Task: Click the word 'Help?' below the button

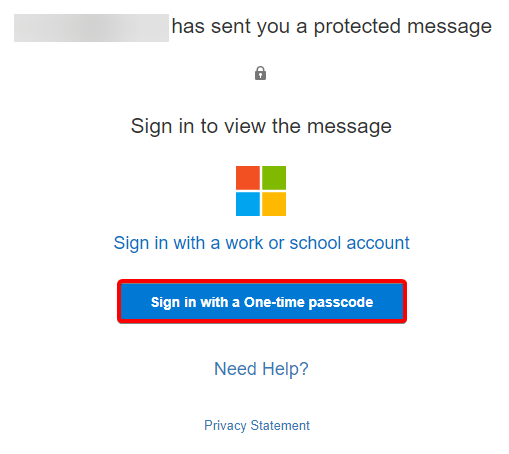Action: (x=285, y=369)
